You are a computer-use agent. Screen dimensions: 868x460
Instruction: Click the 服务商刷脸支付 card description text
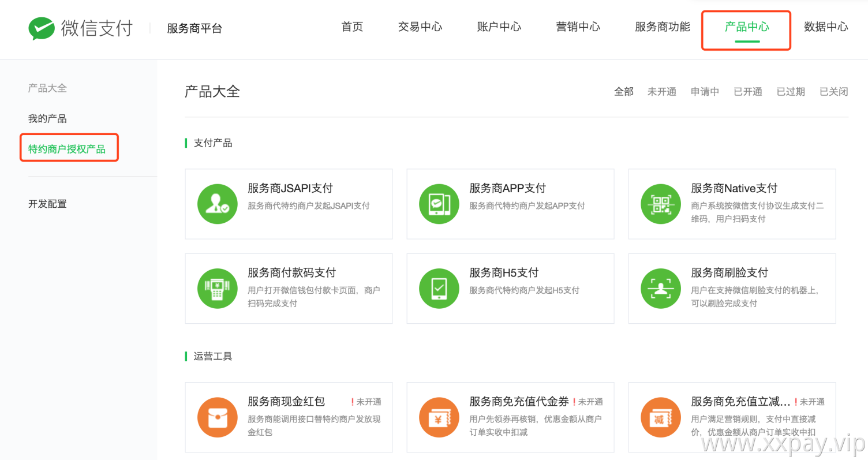(x=755, y=297)
